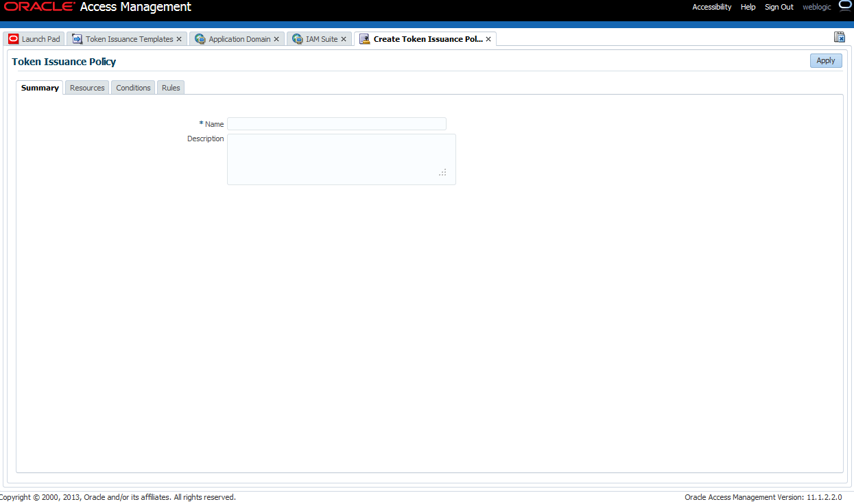Click the Name field label
Screen dimensions: 854x504
pyautogui.click(x=214, y=124)
